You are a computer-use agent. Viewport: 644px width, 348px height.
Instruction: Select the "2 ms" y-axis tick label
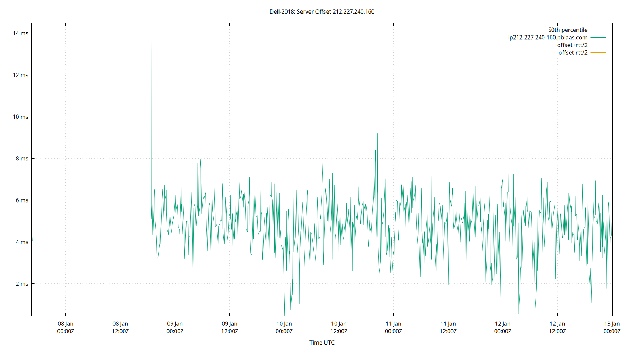coord(22,284)
